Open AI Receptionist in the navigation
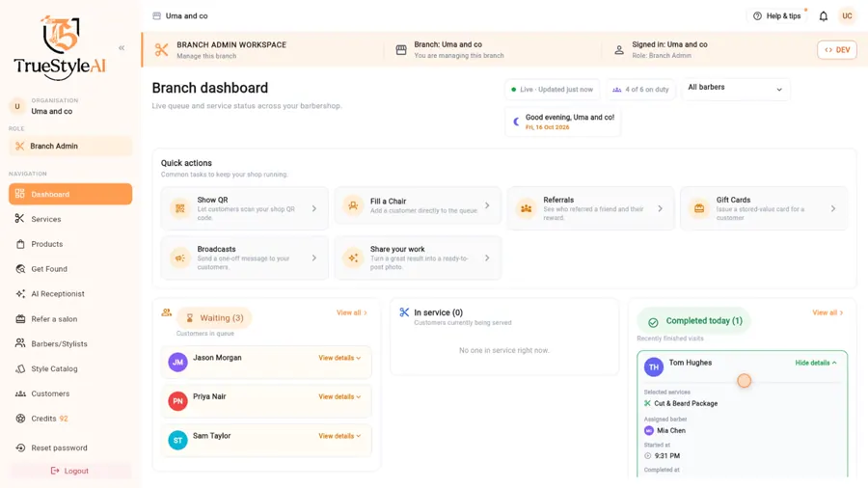The image size is (868, 488). [70, 294]
